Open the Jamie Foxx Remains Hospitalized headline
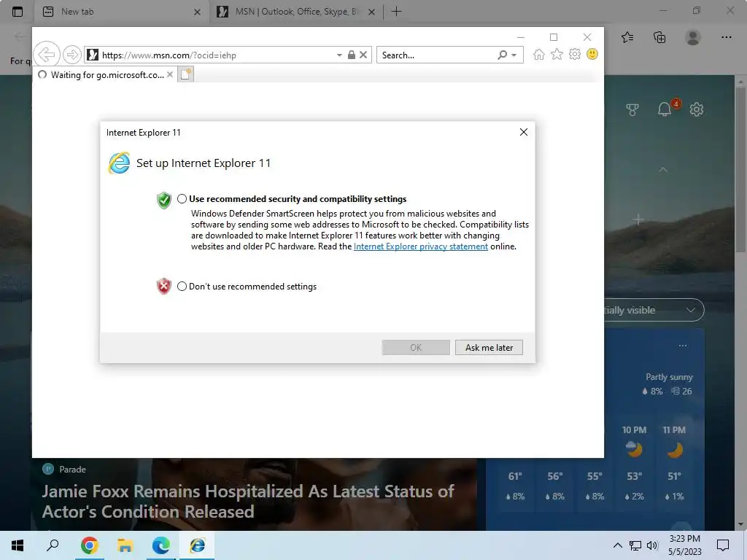This screenshot has width=747, height=560. coord(248,501)
